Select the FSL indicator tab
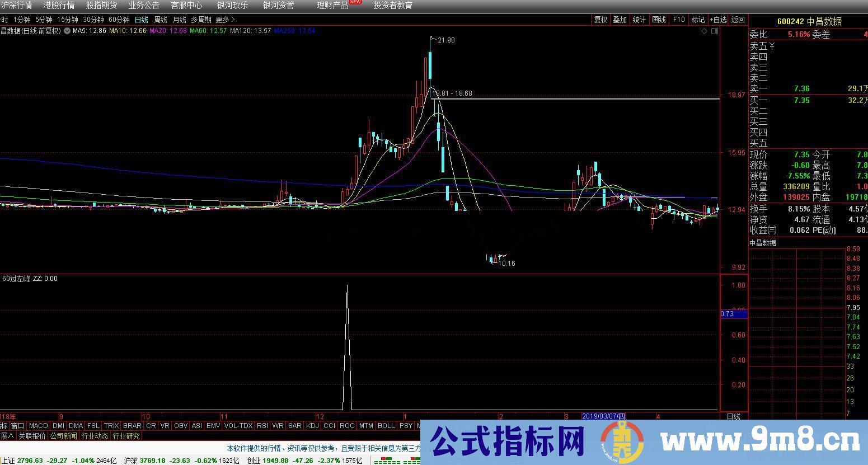868x465 pixels. coord(93,426)
